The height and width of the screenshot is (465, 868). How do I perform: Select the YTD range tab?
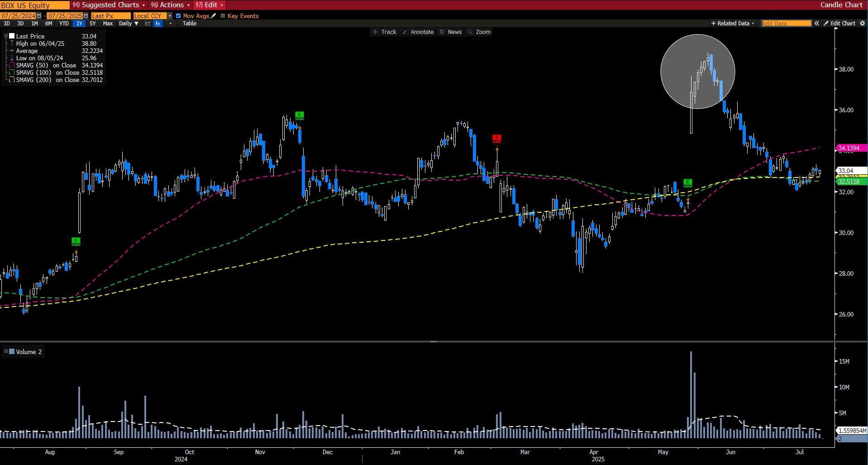click(x=64, y=24)
